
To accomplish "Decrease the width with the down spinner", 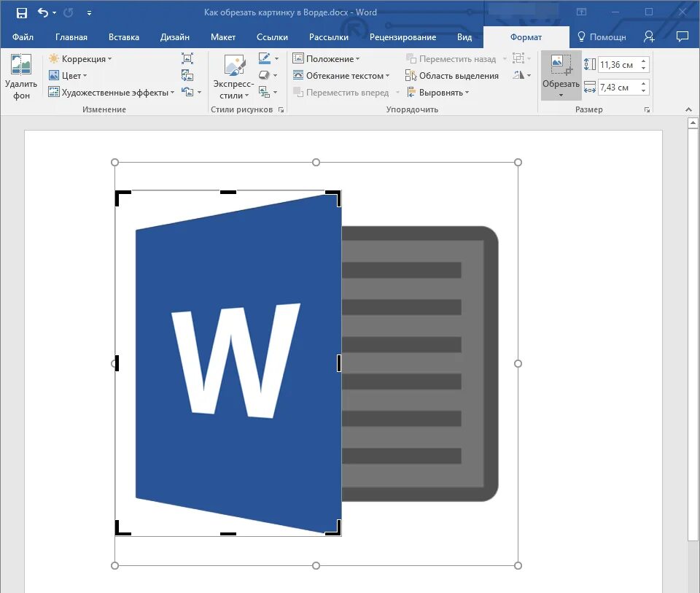I will [644, 91].
